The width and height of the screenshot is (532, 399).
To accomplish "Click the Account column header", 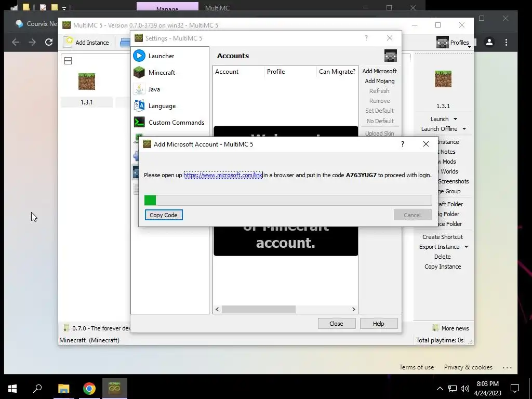I will click(239, 72).
